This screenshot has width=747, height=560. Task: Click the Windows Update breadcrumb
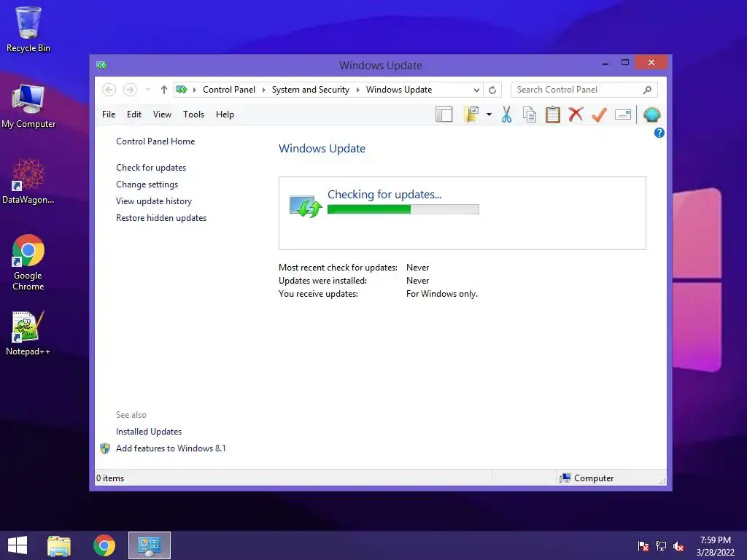coord(399,90)
